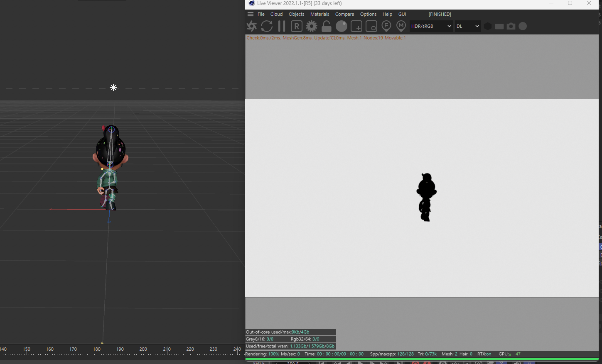Open the File menu

tap(261, 14)
